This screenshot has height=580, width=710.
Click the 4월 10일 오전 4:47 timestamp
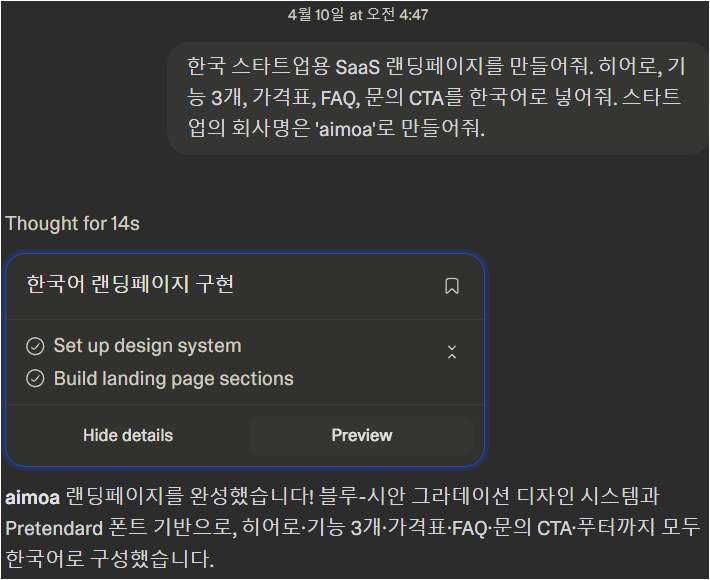pos(358,15)
